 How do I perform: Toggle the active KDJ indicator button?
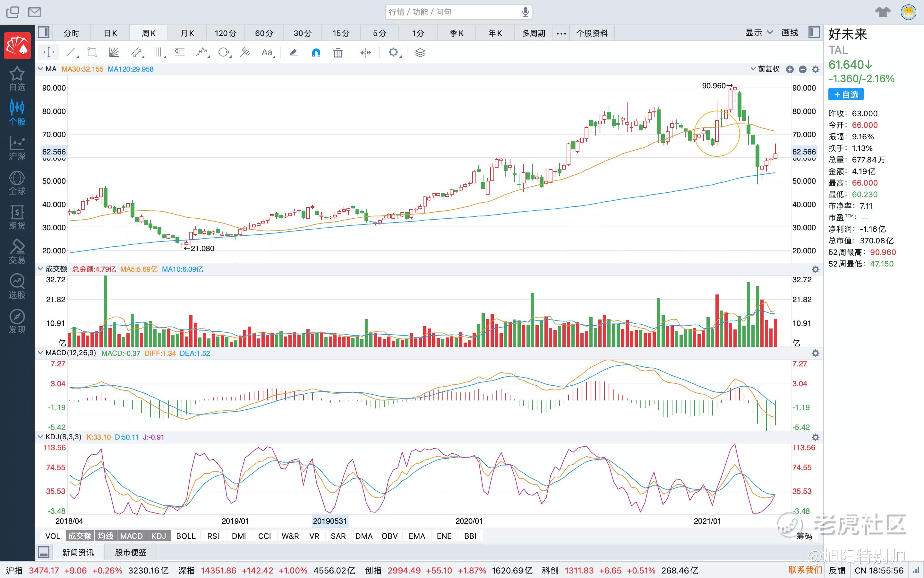(158, 536)
